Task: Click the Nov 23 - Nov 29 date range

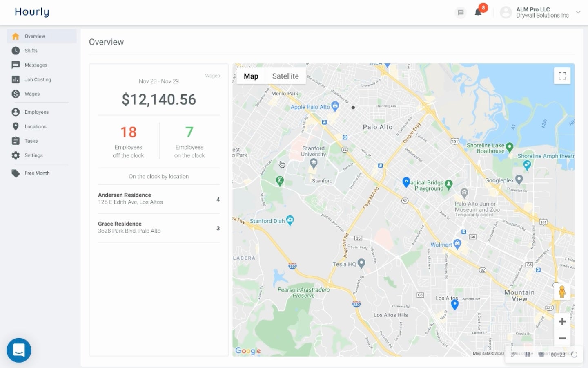Action: pyautogui.click(x=159, y=81)
